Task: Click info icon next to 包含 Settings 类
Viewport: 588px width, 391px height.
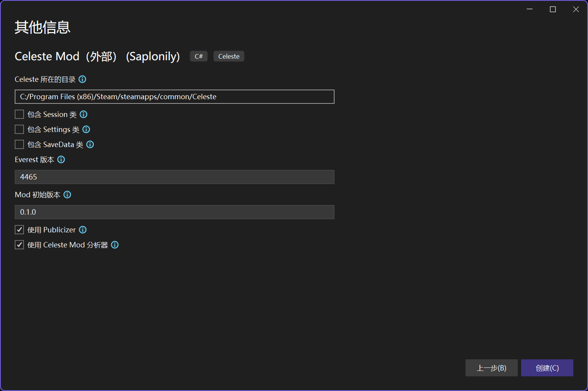Action: [x=86, y=129]
